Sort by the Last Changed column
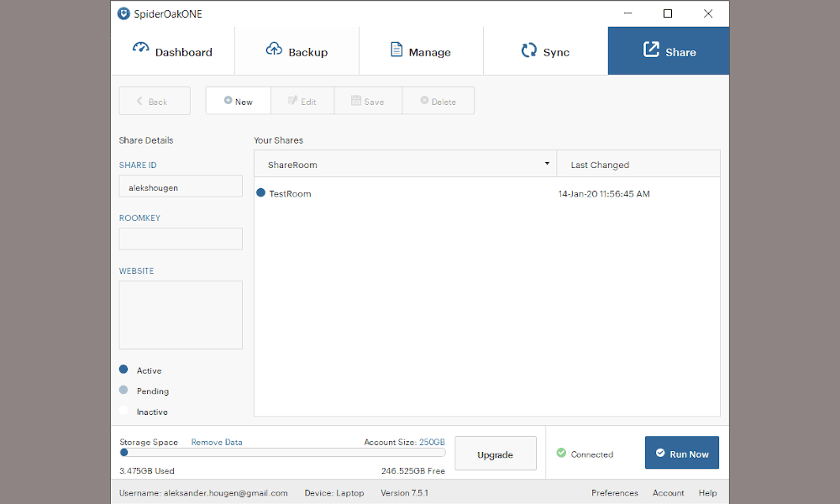The width and height of the screenshot is (840, 504). tap(638, 164)
